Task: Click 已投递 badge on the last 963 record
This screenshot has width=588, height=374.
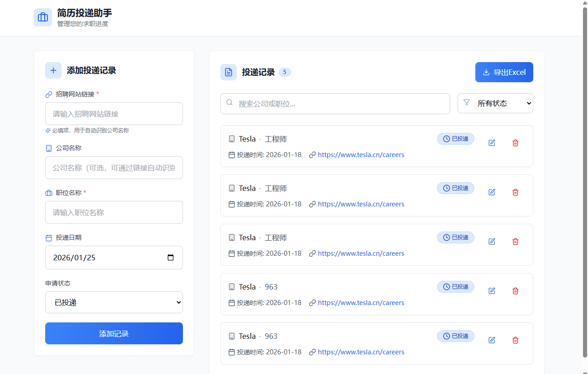Action: 456,336
